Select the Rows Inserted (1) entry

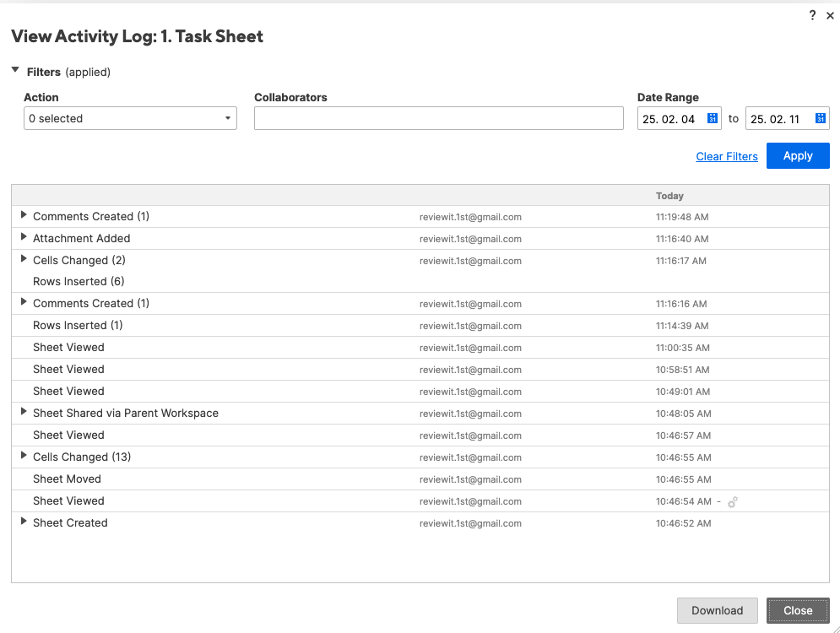coord(78,326)
